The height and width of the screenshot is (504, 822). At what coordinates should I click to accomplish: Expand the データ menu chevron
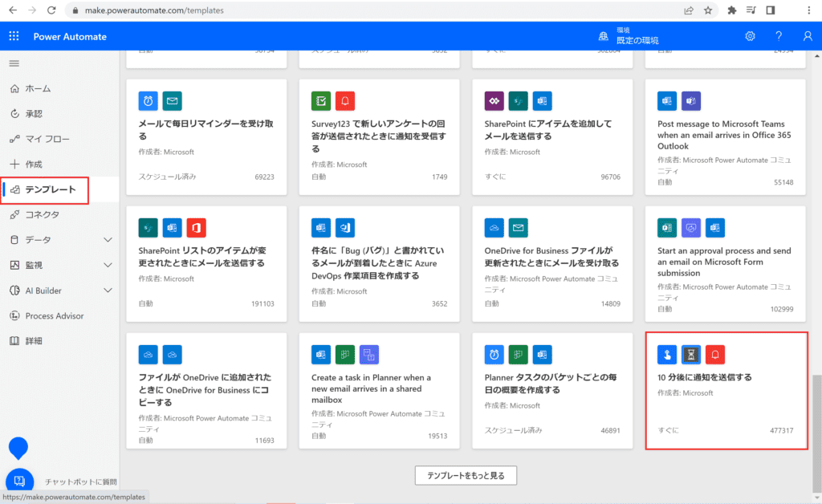[x=108, y=240]
